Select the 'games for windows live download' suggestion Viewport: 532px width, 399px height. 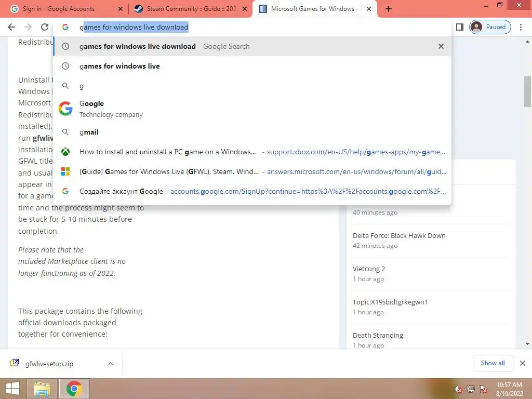click(252, 46)
